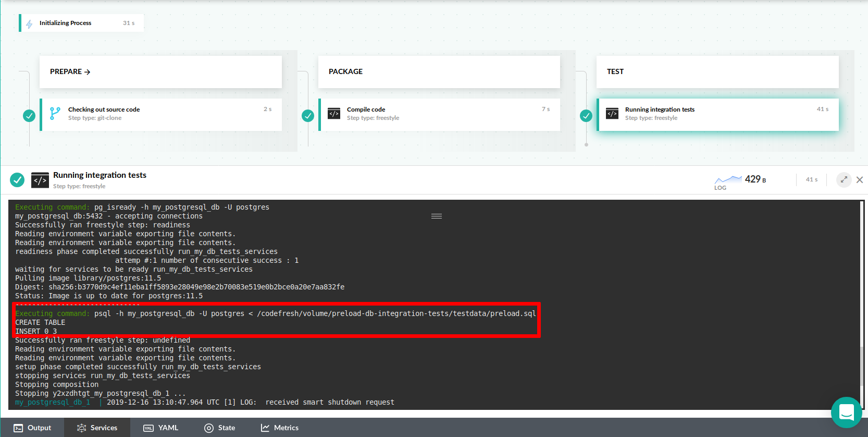Expand the log panel to fullscreen
Image resolution: width=868 pixels, height=437 pixels.
coord(844,180)
